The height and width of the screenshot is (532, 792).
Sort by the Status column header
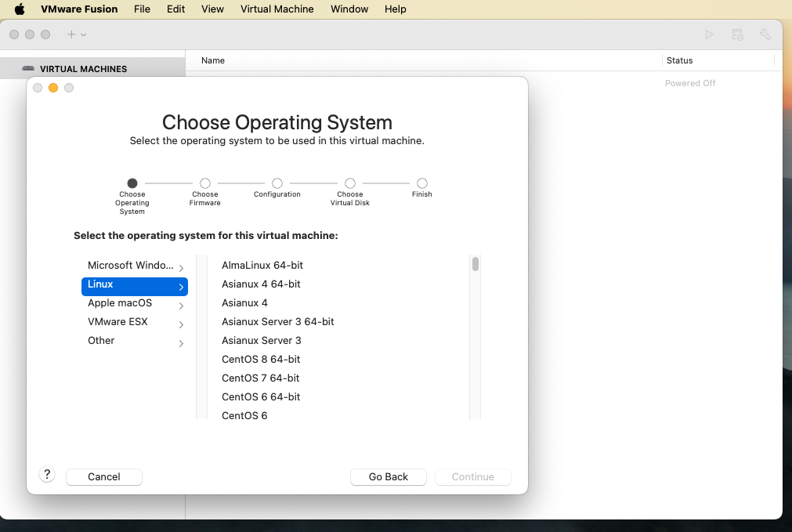coord(679,60)
